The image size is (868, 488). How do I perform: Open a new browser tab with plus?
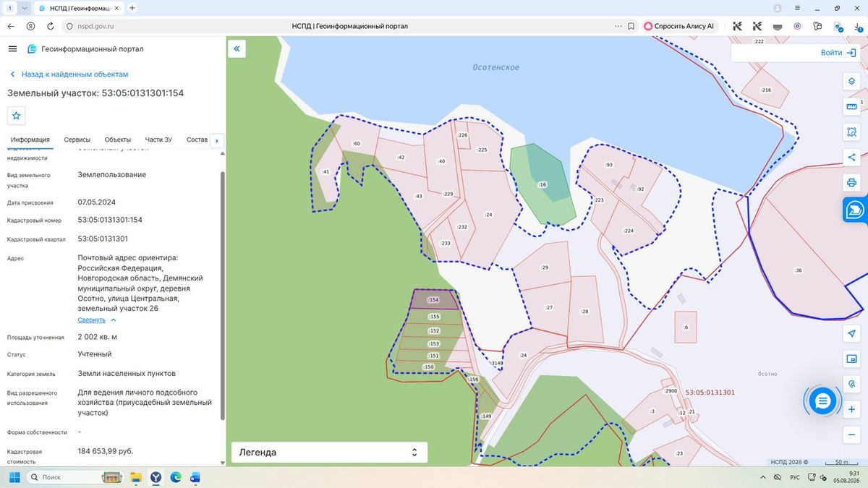point(132,8)
